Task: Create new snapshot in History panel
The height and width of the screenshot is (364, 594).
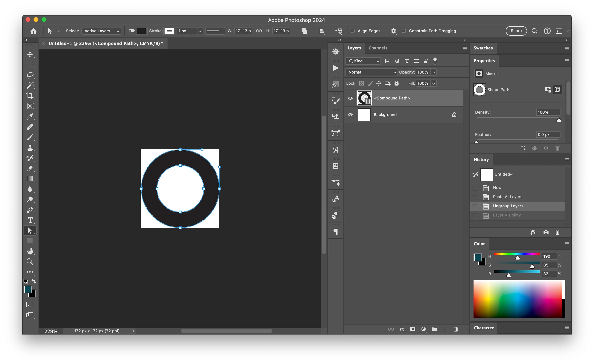Action: (546, 232)
